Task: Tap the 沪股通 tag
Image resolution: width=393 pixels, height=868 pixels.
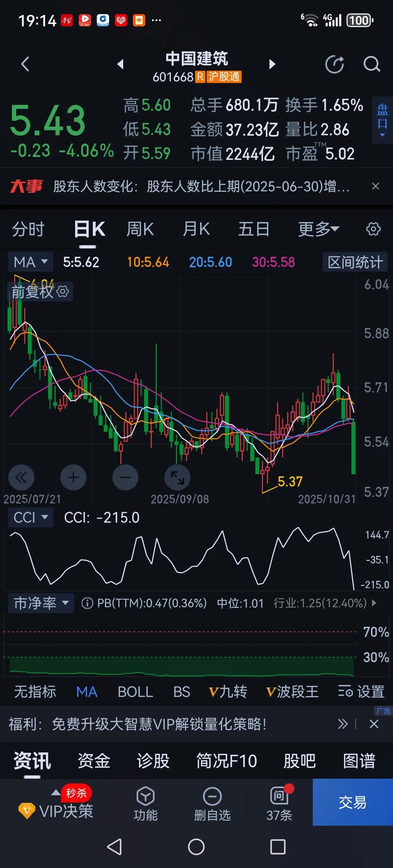Action: pos(224,77)
